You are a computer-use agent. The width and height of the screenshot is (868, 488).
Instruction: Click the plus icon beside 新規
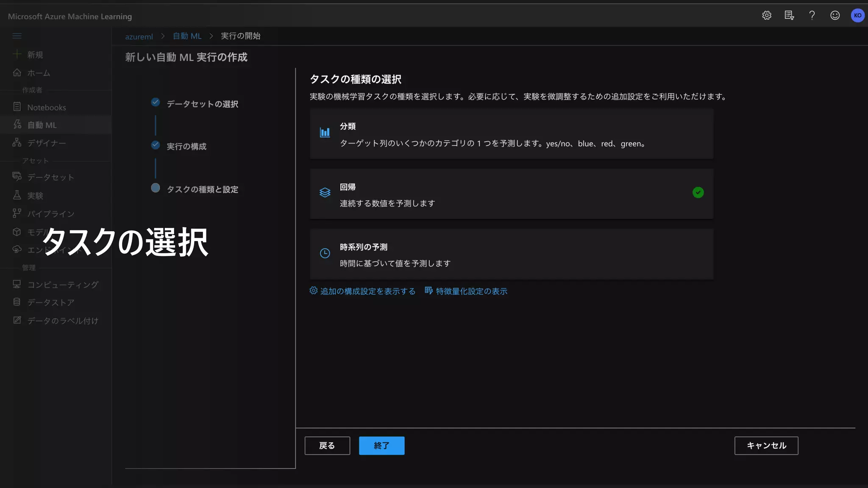pyautogui.click(x=17, y=54)
